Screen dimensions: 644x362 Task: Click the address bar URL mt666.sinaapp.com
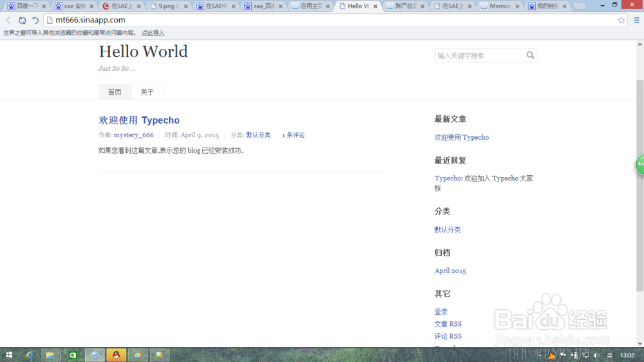pos(90,20)
